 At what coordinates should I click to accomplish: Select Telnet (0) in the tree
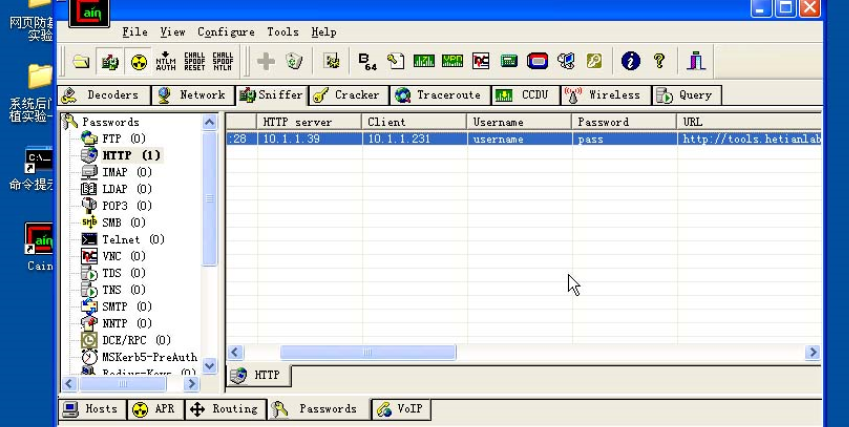[x=133, y=239]
